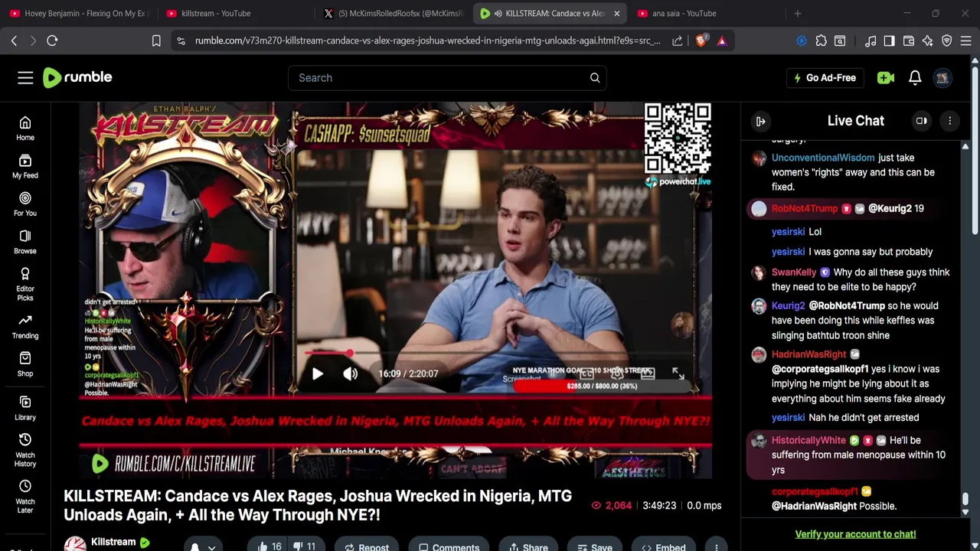The width and height of the screenshot is (980, 551).
Task: Open Home in the sidebar
Action: click(x=25, y=129)
